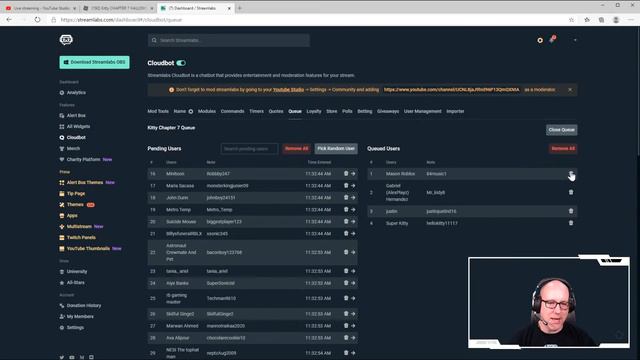This screenshot has width=640, height=360.
Task: Delete Skilful Ginger pending row 26
Action: coord(346,313)
